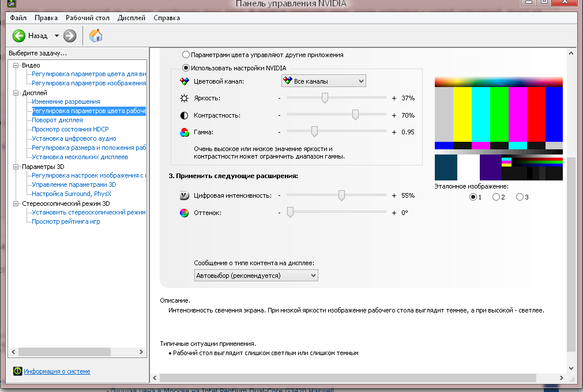Click the main panel vertical scrollbar down arrow
Screen dimensions: 583x392
pos(571,368)
